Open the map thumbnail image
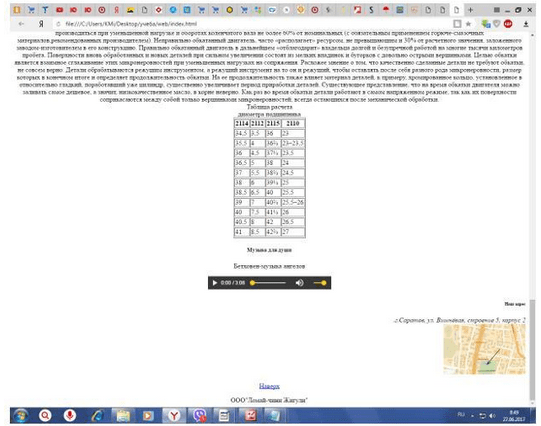The width and height of the screenshot is (541, 426). pyautogui.click(x=484, y=349)
